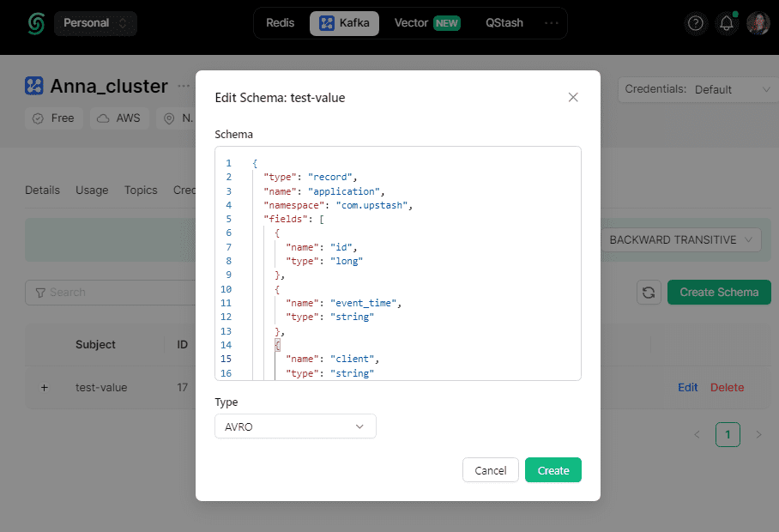Open the user avatar menu
Screen dimensions: 779x532
click(758, 23)
